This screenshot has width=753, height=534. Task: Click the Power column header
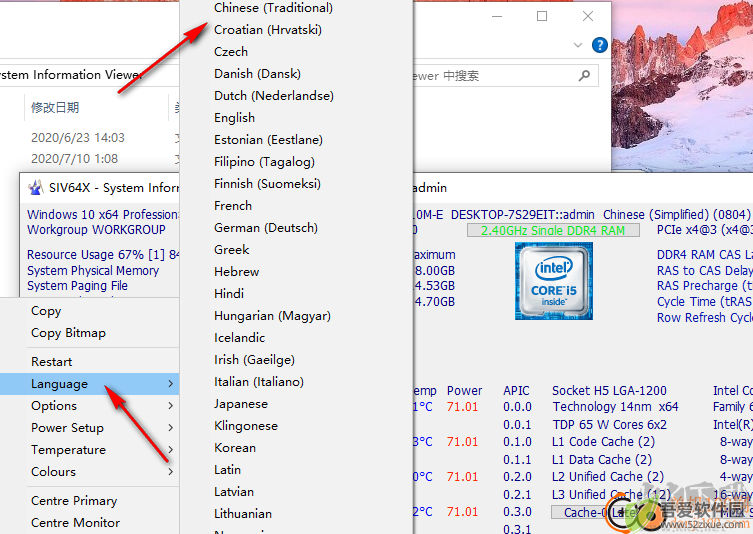click(x=464, y=391)
